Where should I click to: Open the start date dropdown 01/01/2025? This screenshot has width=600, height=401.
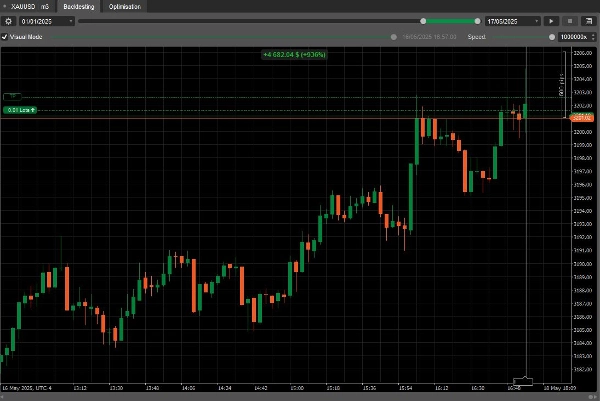click(x=46, y=20)
